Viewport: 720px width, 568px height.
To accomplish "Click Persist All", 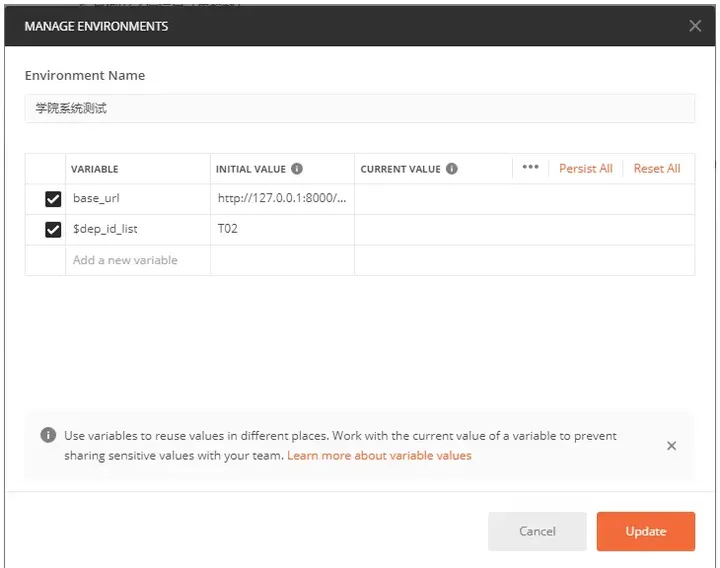I will (585, 169).
